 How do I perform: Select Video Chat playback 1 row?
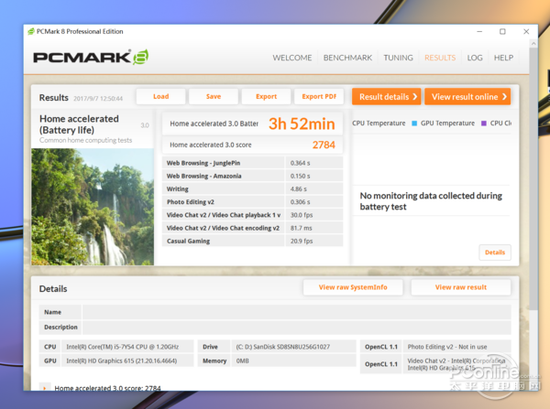[x=252, y=215]
